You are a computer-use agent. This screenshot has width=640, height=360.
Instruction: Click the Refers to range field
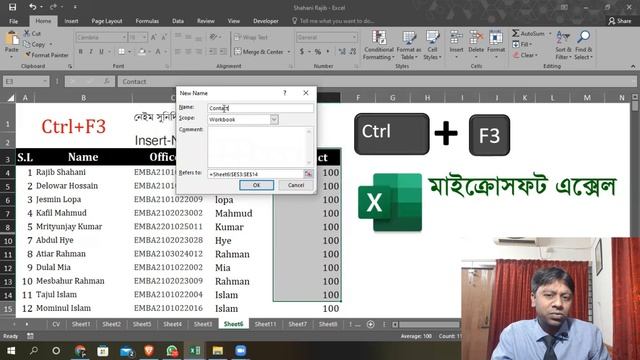point(256,174)
